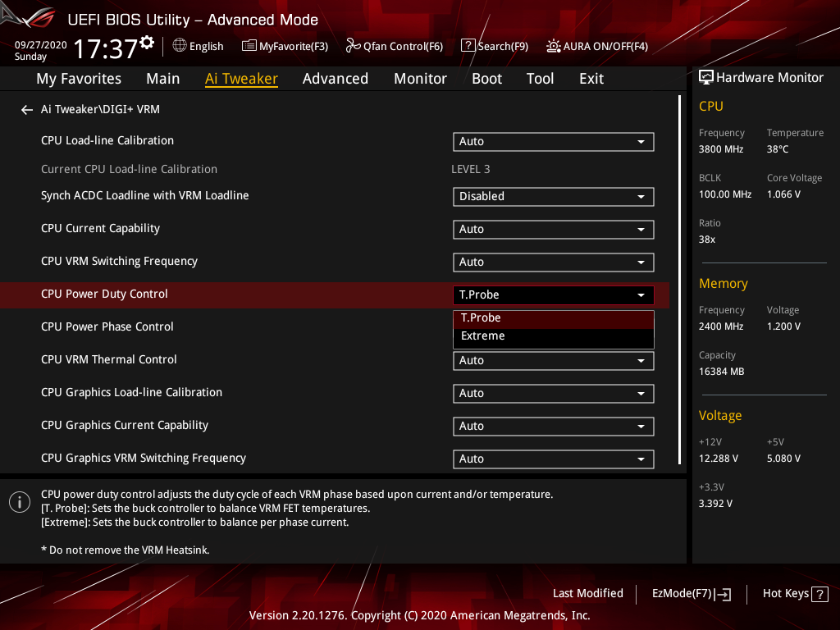Go to the Monitor tab

420,79
